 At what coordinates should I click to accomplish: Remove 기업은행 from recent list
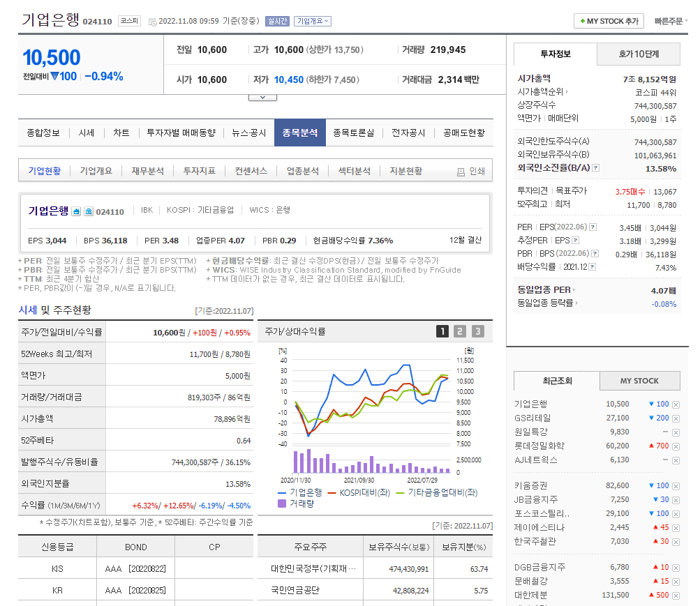676,405
